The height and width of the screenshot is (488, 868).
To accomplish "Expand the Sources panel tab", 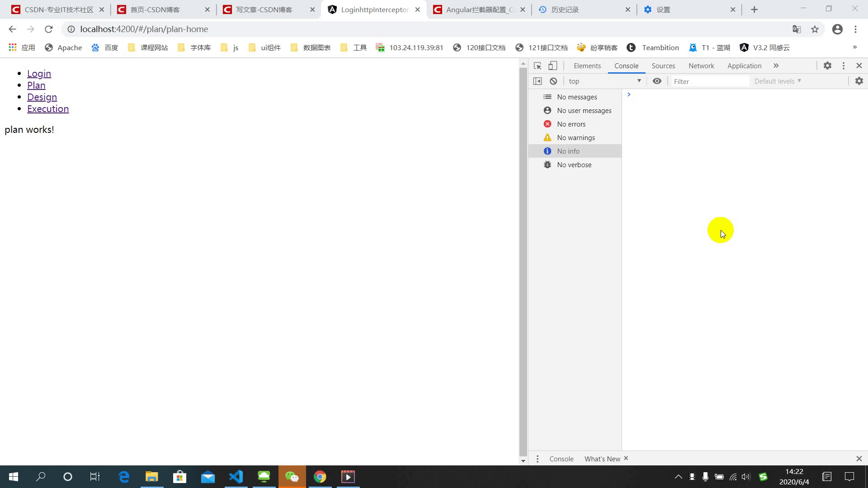I will (664, 66).
